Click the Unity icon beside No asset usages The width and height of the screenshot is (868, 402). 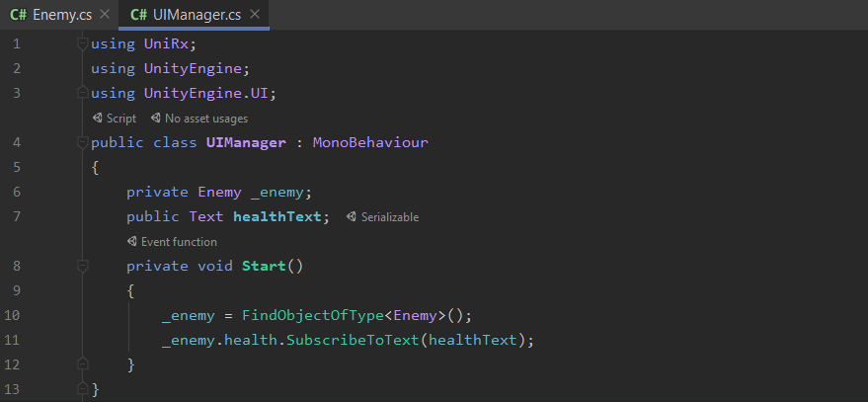coord(156,118)
